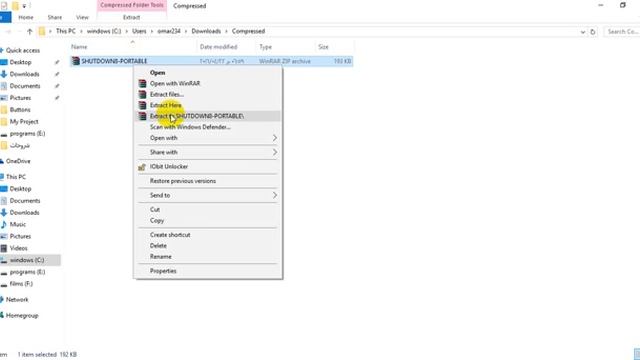Click the Videos icon in sidebar
The width and height of the screenshot is (640, 360).
4,248
